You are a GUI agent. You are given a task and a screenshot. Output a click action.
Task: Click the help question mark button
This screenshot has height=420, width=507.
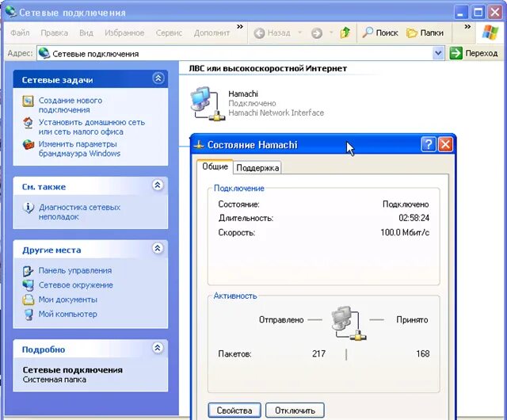coord(429,144)
